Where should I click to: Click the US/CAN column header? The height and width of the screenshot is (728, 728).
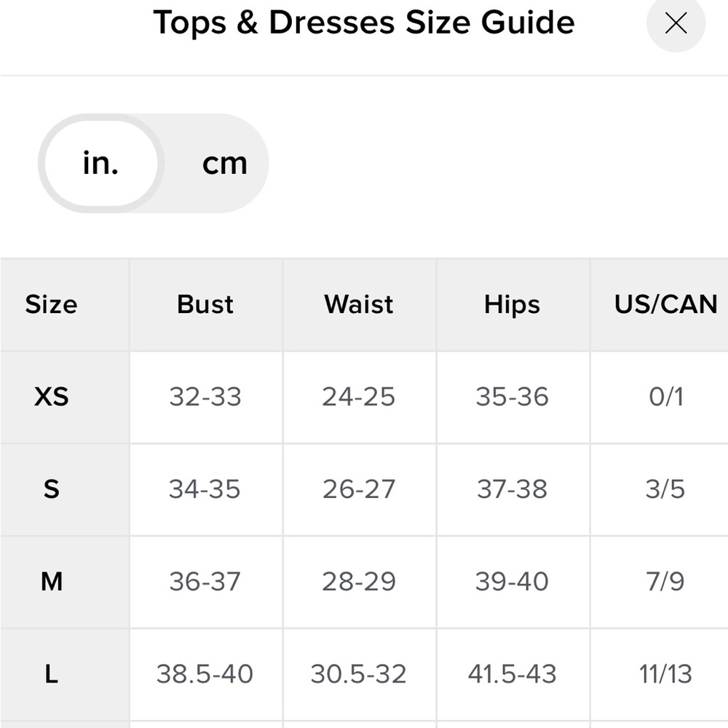tap(665, 304)
